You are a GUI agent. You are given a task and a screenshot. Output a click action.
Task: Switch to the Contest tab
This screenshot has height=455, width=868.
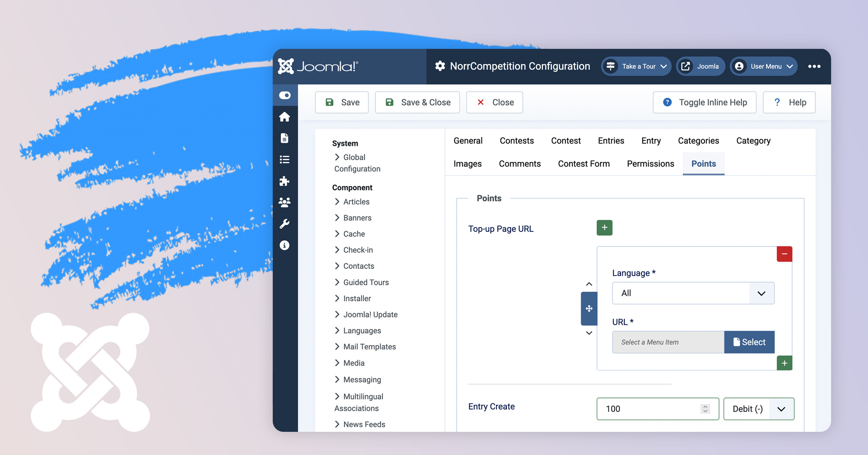coord(566,141)
